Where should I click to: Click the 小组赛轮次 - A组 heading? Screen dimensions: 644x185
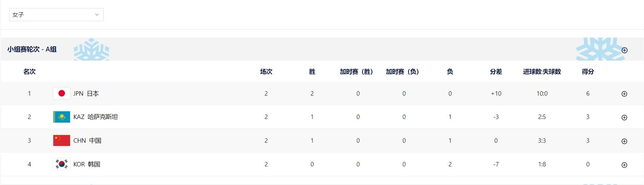[32, 49]
